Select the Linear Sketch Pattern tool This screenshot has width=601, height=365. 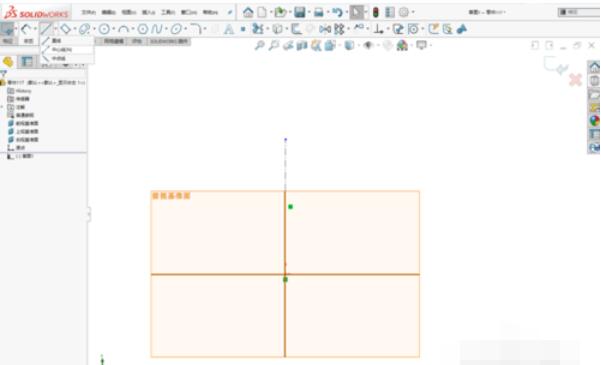click(x=339, y=29)
